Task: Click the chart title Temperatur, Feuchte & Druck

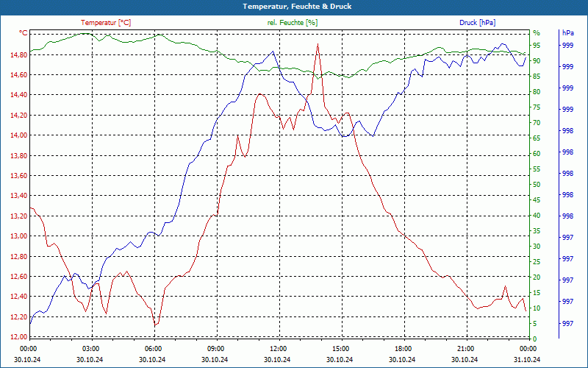Action: [x=297, y=7]
